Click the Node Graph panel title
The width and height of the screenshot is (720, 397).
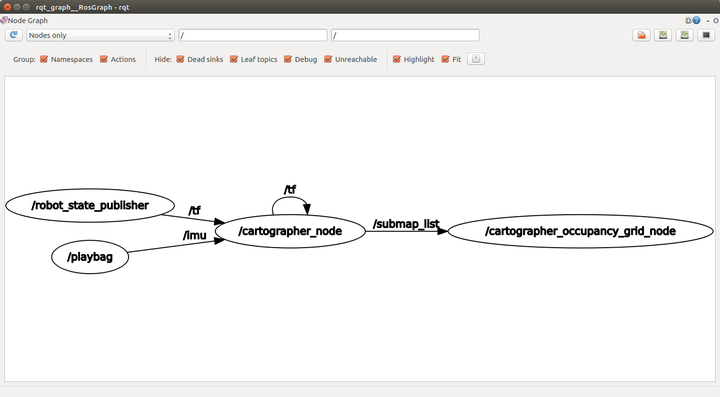(28, 21)
